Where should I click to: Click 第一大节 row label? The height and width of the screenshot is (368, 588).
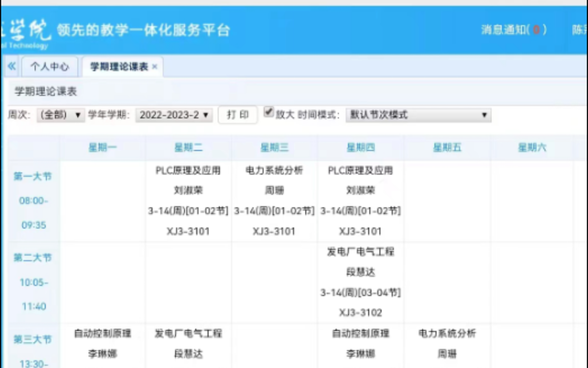click(x=33, y=176)
